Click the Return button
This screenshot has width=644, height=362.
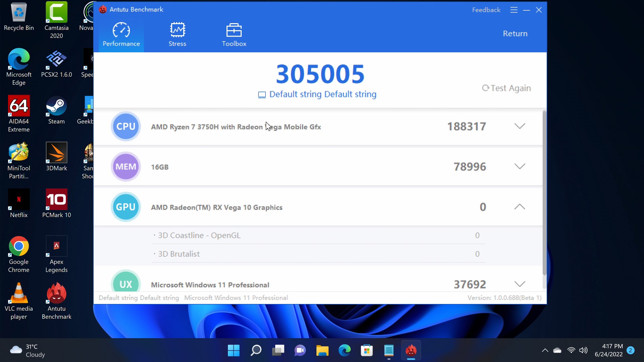(515, 34)
